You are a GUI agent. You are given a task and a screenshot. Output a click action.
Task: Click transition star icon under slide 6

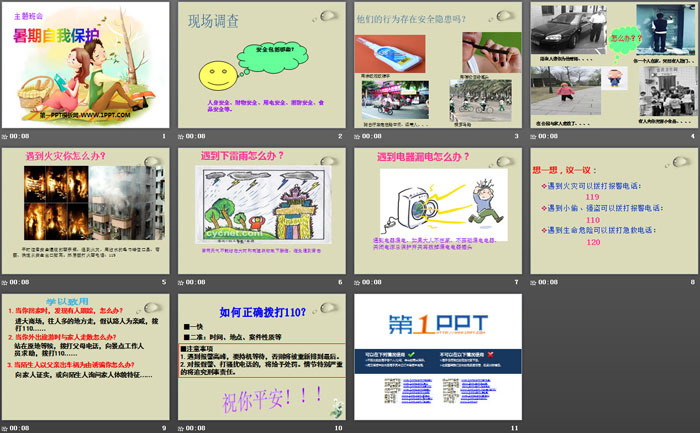pyautogui.click(x=181, y=283)
